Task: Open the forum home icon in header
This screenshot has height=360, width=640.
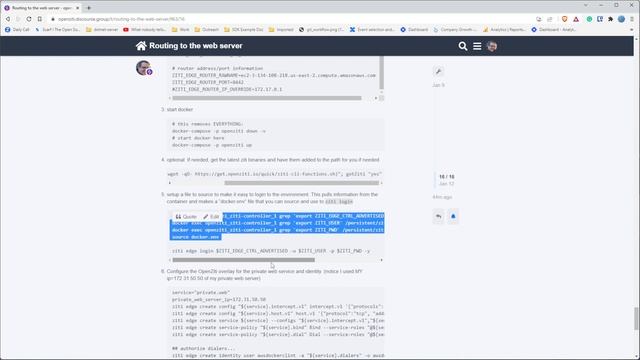Action: pyautogui.click(x=141, y=46)
